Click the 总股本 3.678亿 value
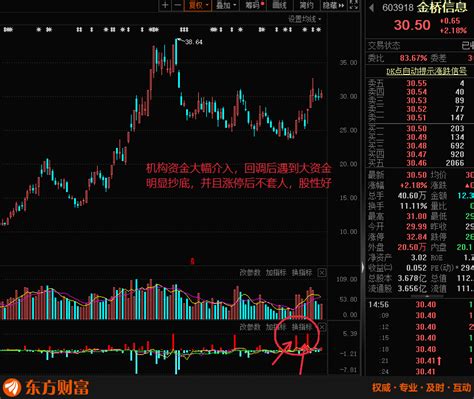The image size is (474, 399). point(412,278)
